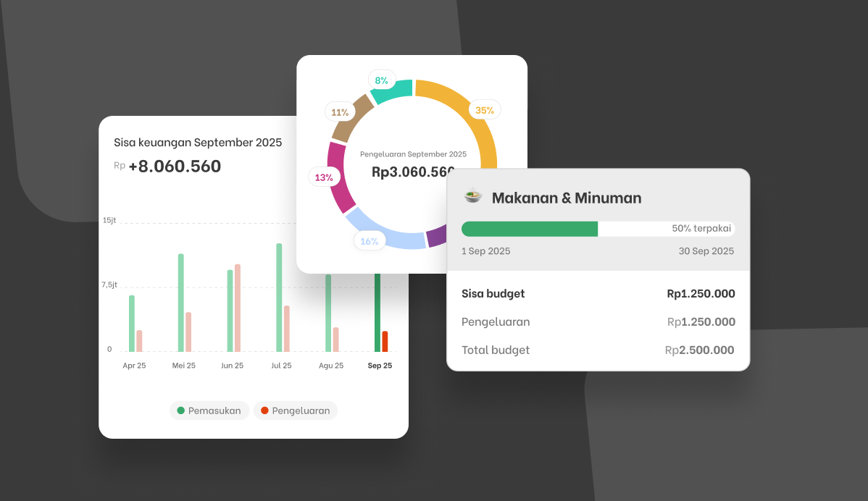Click the Rp3.060.560 donut center total
Viewport: 868px width, 501px height.
click(x=413, y=172)
